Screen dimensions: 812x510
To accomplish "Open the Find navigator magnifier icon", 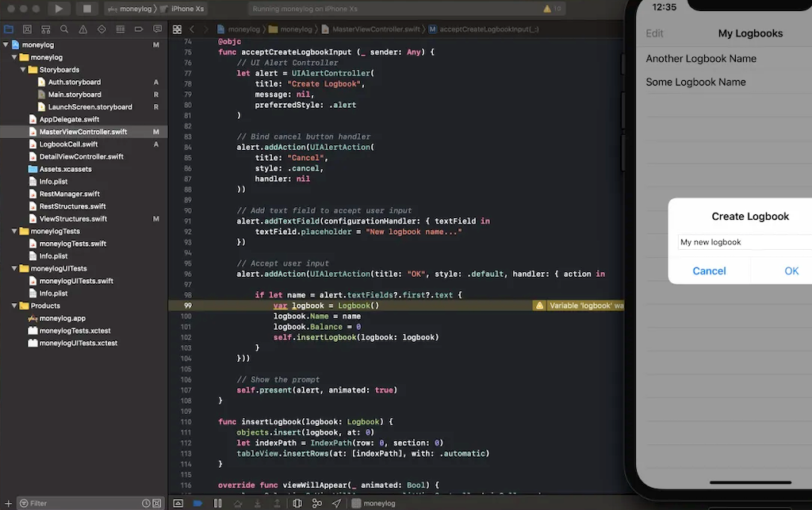I will [63, 29].
